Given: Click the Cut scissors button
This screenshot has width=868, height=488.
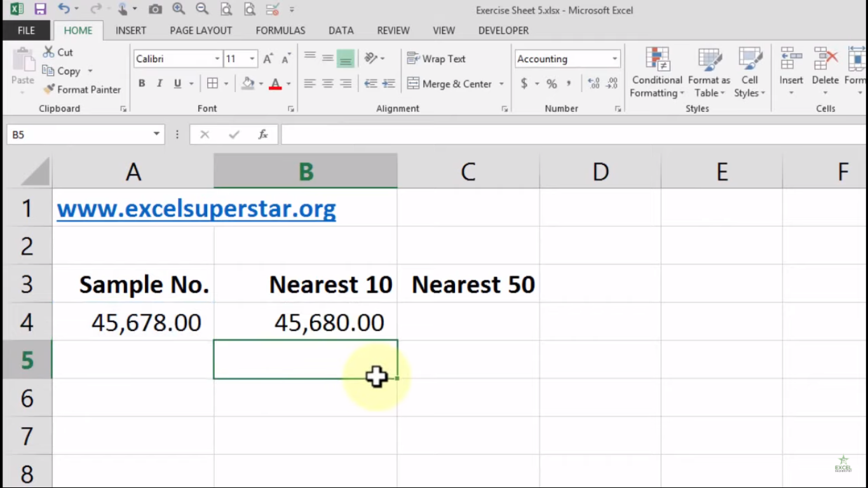Looking at the screenshot, I should [58, 52].
